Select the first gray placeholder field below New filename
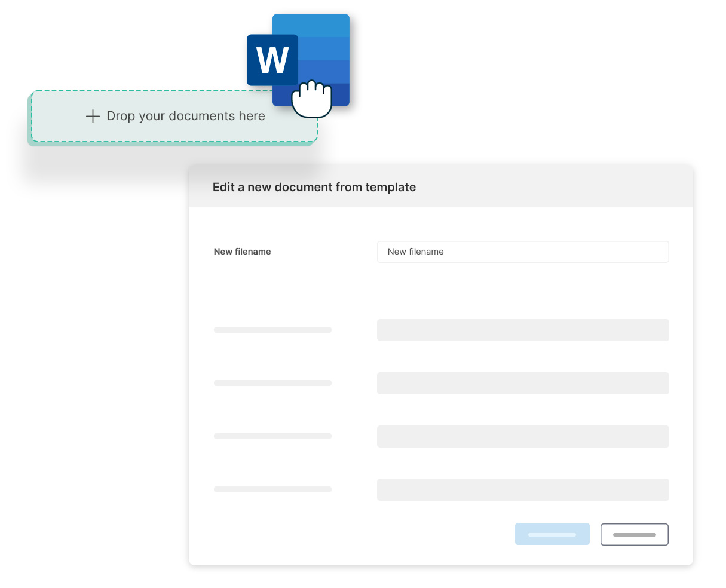Image resolution: width=726 pixels, height=588 pixels. coord(523,330)
